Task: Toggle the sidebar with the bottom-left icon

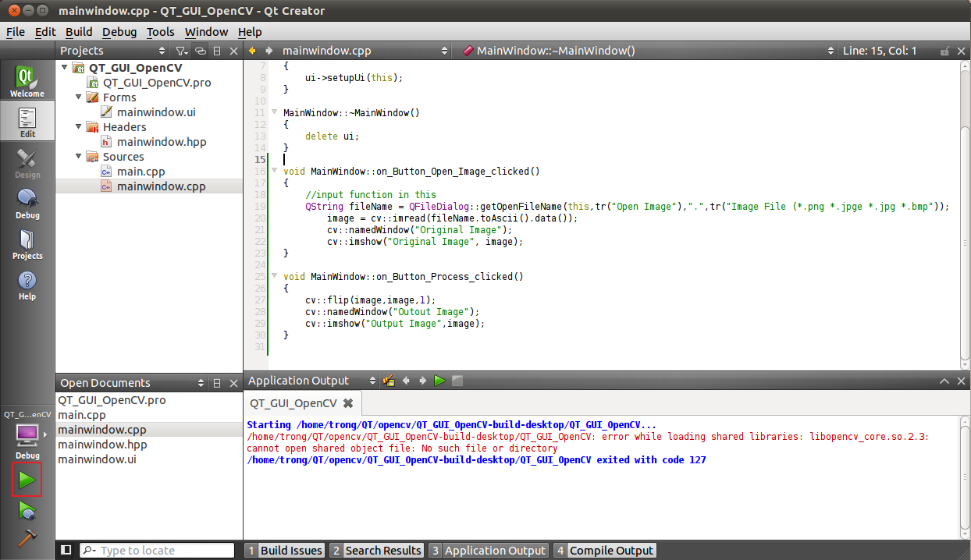Action: (66, 550)
